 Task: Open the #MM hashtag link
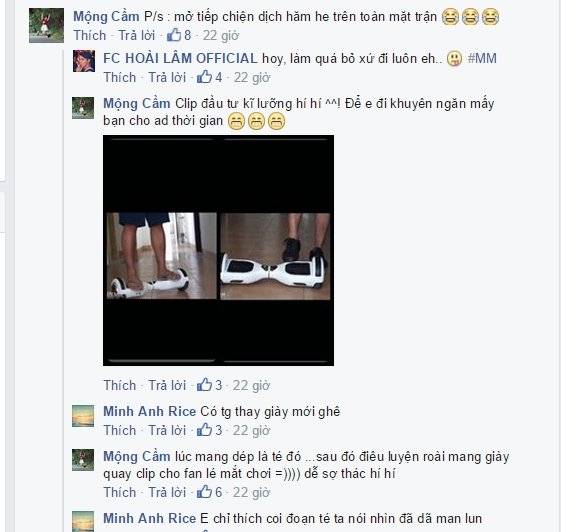click(x=482, y=58)
